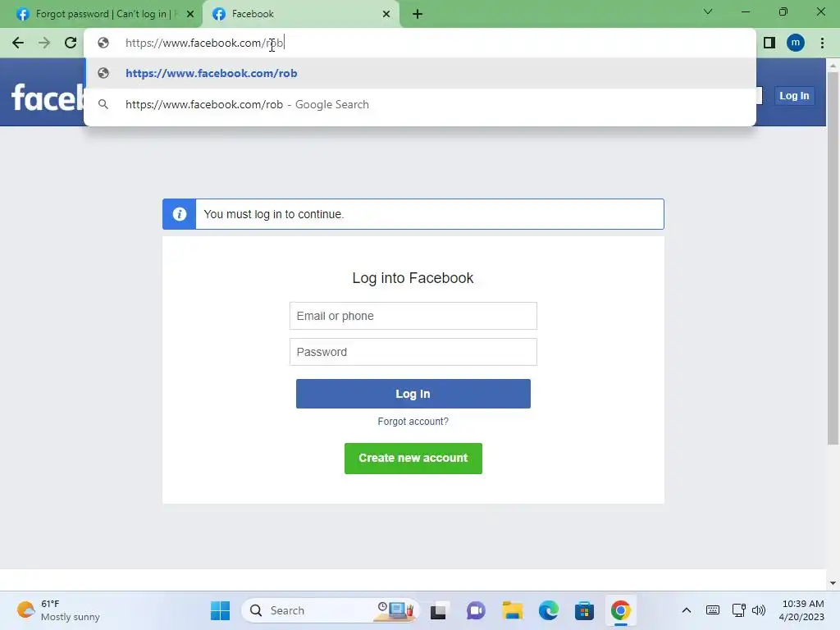
Task: Open the weather widget showing 61°F
Action: (x=58, y=610)
